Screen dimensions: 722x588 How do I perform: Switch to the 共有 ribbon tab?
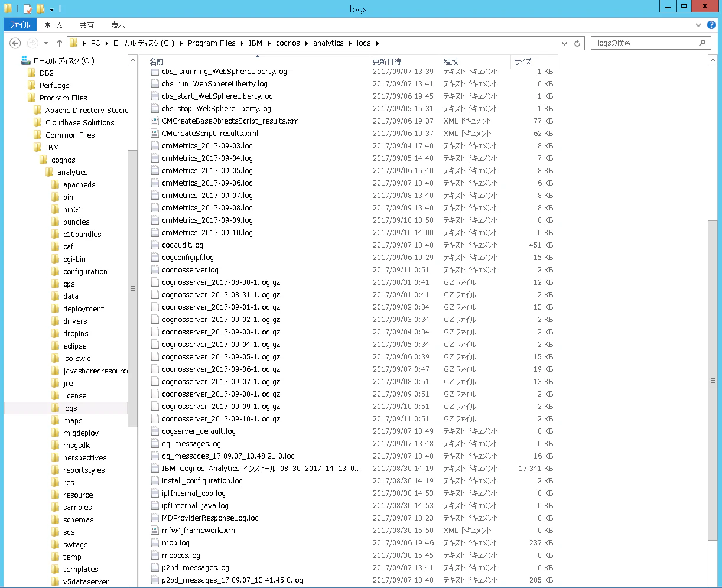87,25
